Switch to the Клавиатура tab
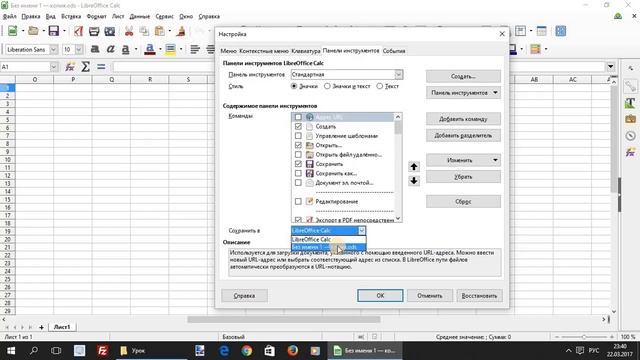The width and height of the screenshot is (640, 360). [305, 51]
